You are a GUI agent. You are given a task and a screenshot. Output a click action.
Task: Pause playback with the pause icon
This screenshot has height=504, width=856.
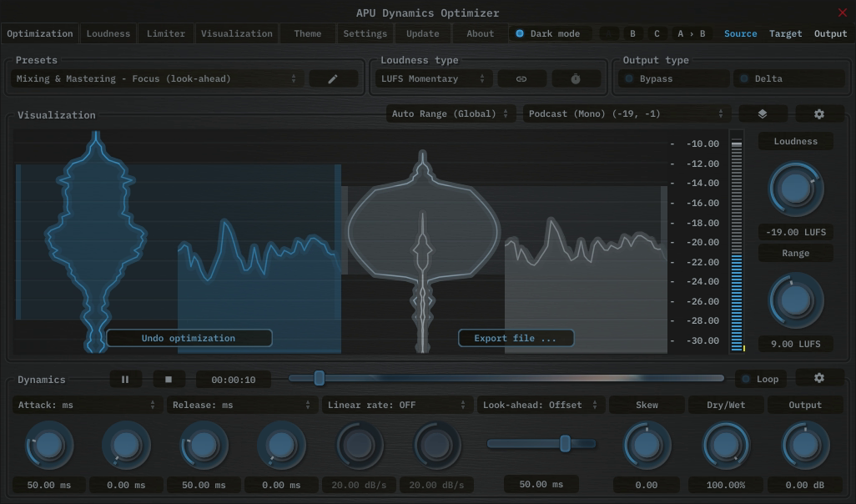(x=125, y=378)
